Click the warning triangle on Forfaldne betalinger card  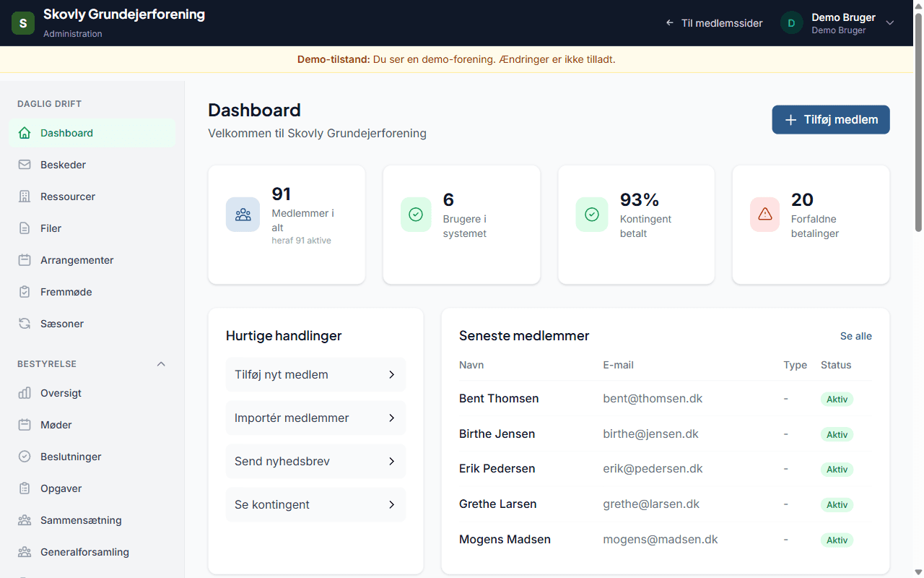coord(765,215)
